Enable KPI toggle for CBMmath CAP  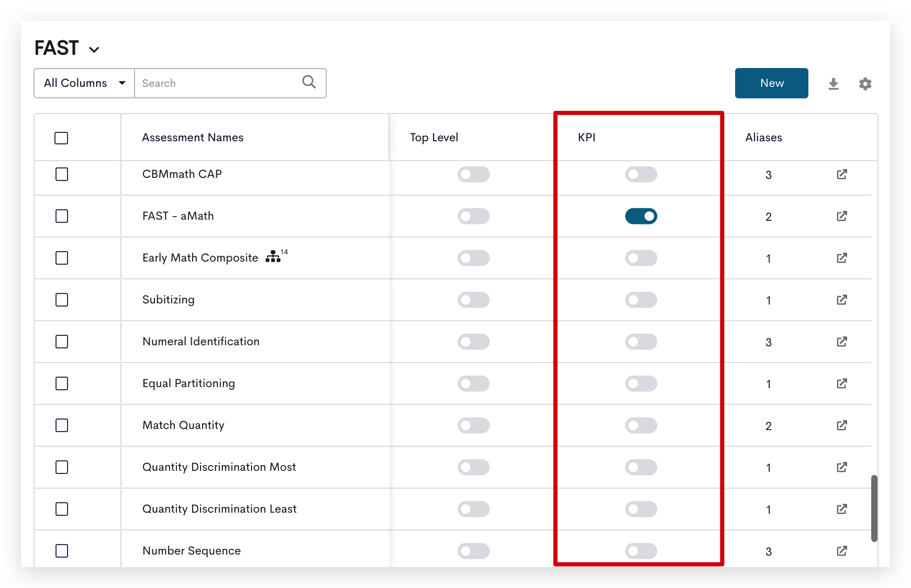(x=641, y=174)
